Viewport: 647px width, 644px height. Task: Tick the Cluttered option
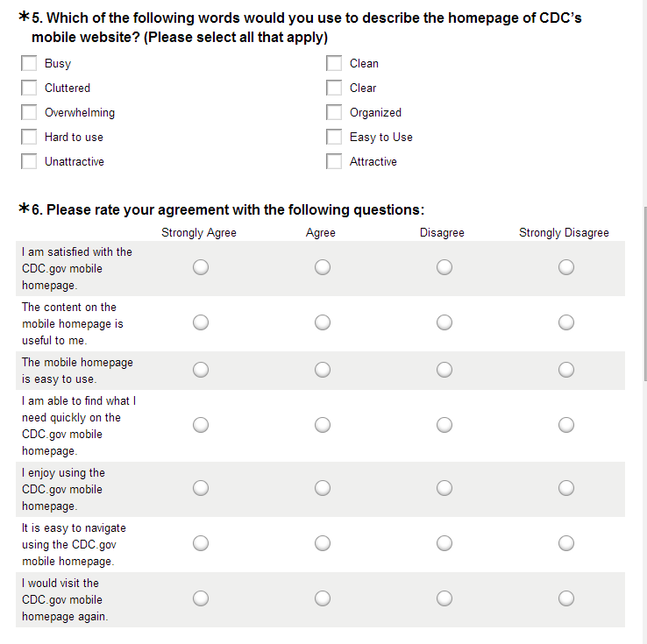[x=30, y=88]
